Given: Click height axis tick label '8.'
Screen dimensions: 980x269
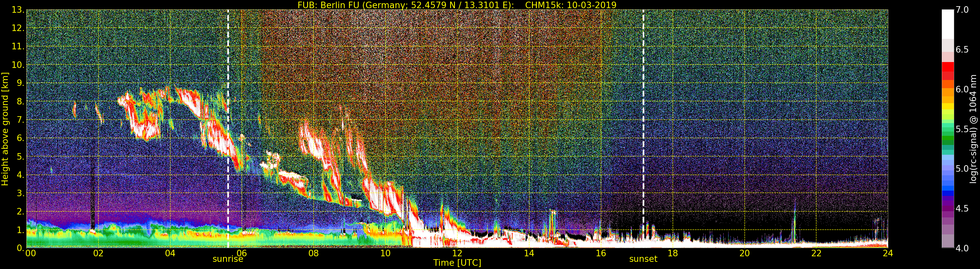Looking at the screenshot, I should [x=21, y=102].
